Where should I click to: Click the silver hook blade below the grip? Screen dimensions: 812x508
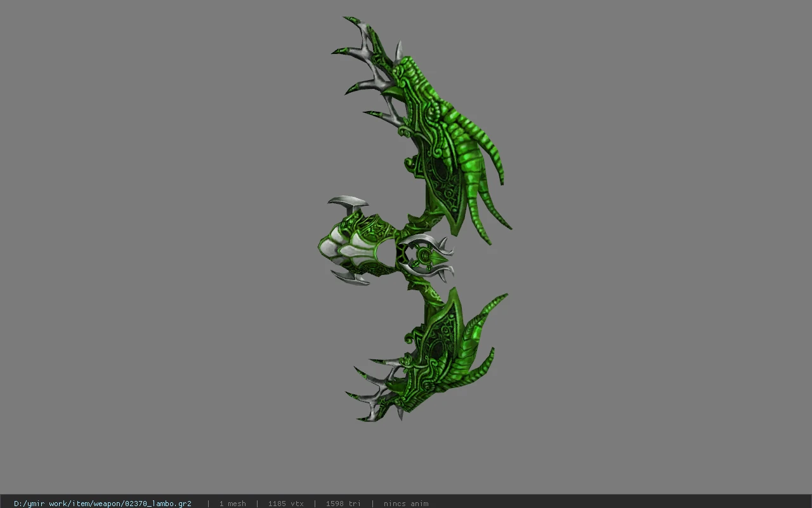350,277
